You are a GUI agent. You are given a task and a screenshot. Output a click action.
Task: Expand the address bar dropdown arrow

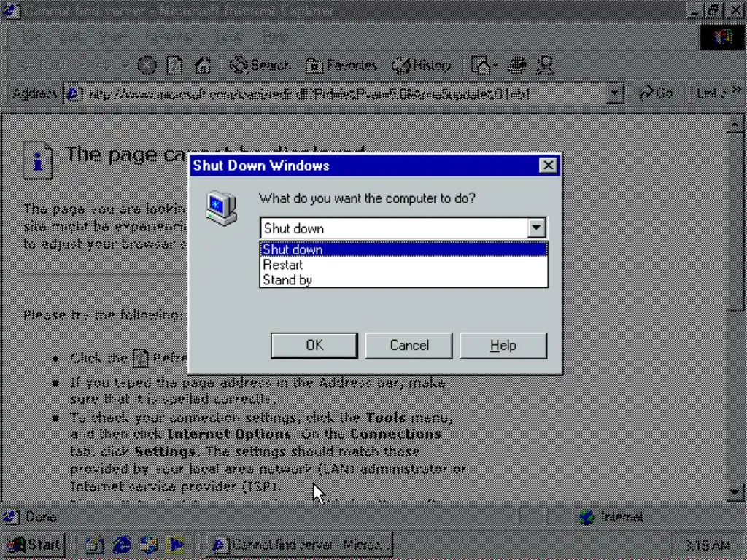614,94
